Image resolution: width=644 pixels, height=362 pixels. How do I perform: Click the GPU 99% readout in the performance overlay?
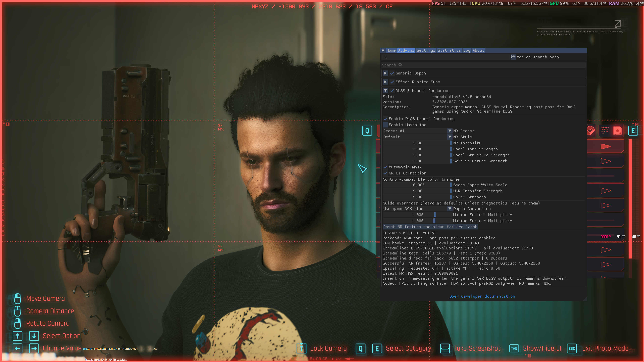(x=559, y=3)
